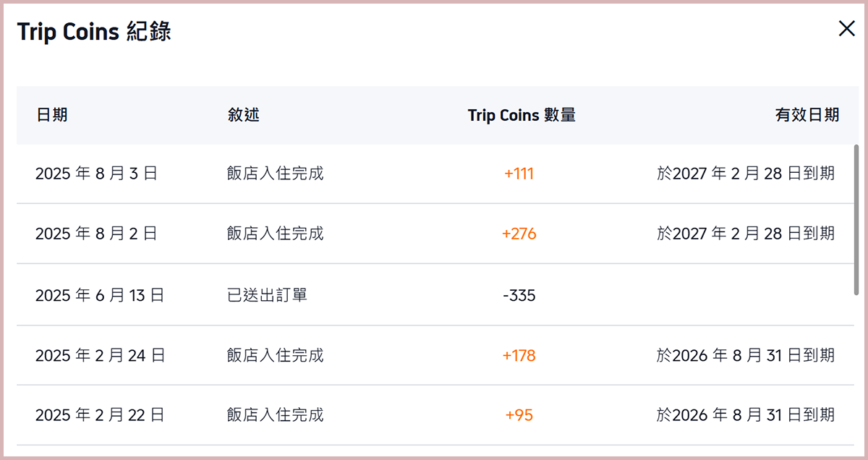Click the +178 coins amount
The image size is (868, 460).
point(519,355)
